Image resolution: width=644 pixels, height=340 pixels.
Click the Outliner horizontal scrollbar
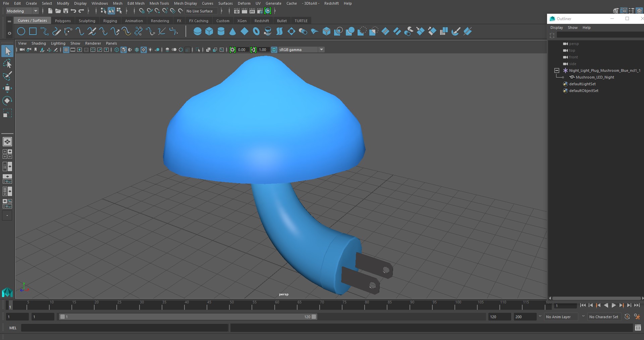[596, 298]
